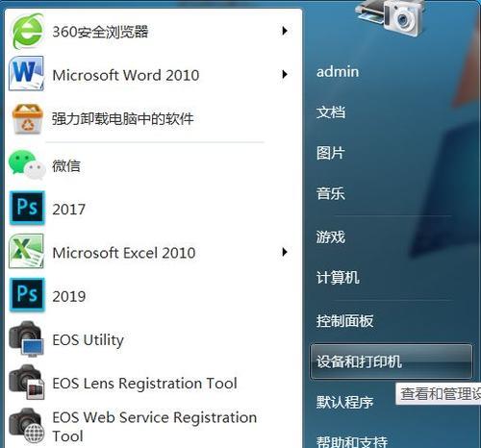Open 音乐 in the right pane
The width and height of the screenshot is (481, 448).
[x=331, y=193]
